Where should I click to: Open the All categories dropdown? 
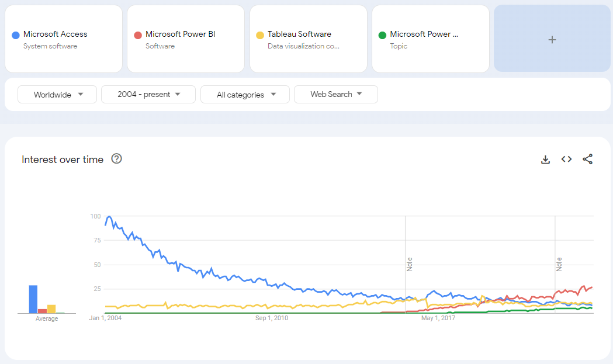245,94
